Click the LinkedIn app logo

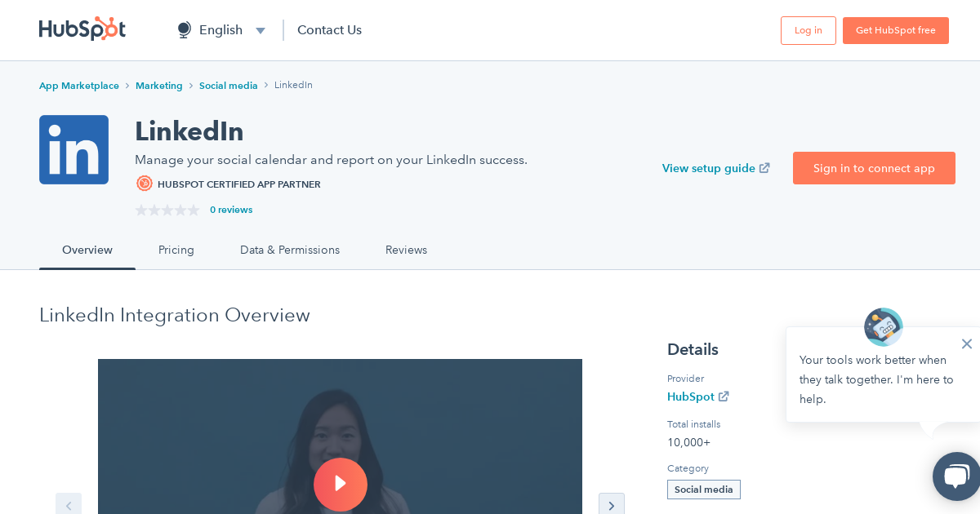[x=73, y=149]
